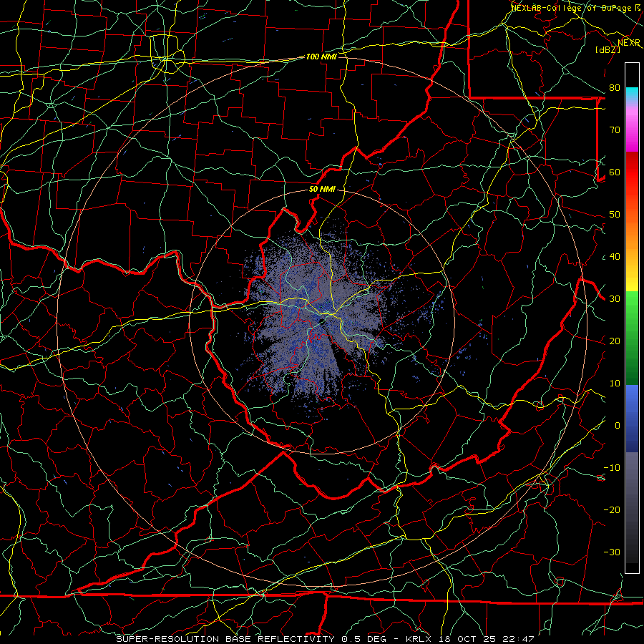Click the -20 value on the dBZ scale
This screenshot has width=644, height=644.
click(x=612, y=510)
